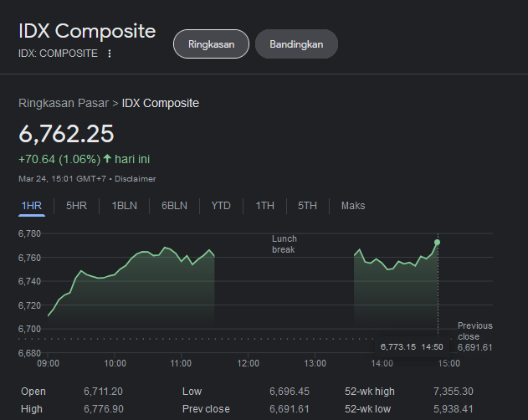Select the 6BLN time range

[174, 206]
